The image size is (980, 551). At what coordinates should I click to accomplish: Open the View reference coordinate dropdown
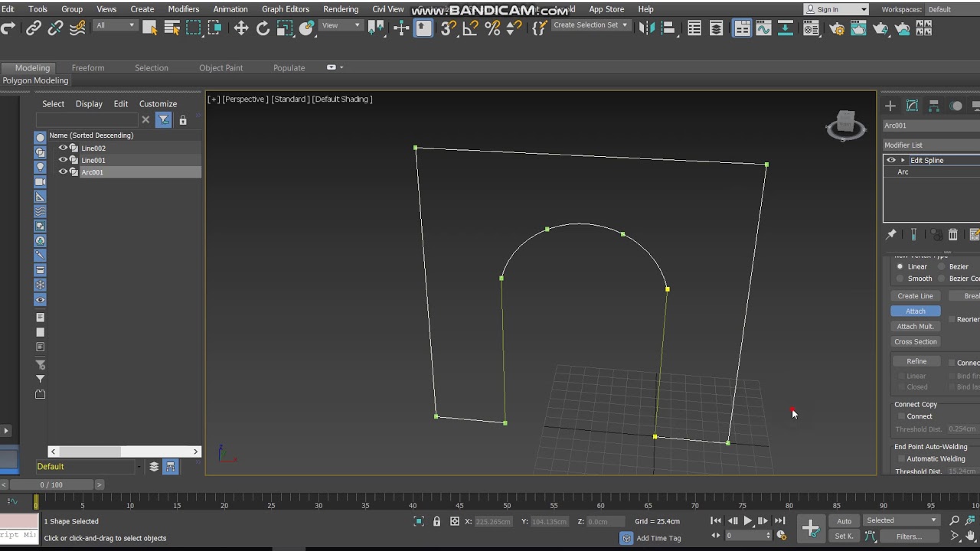pyautogui.click(x=341, y=25)
